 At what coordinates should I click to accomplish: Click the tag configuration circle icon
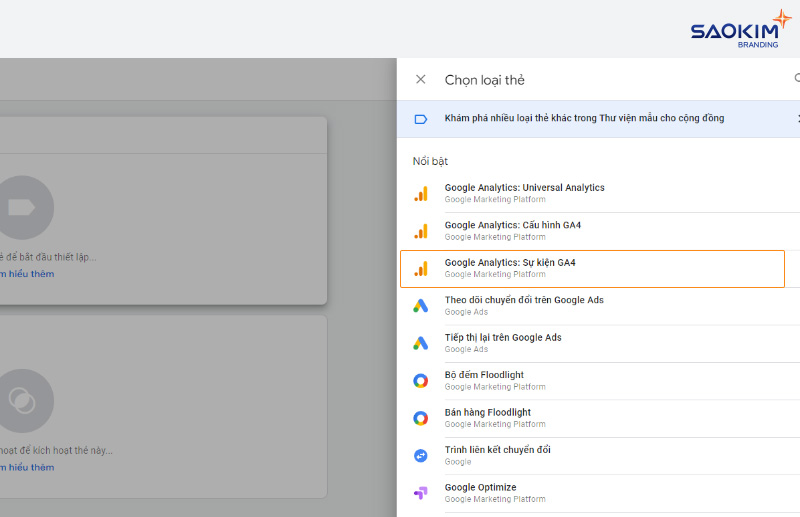[x=22, y=208]
